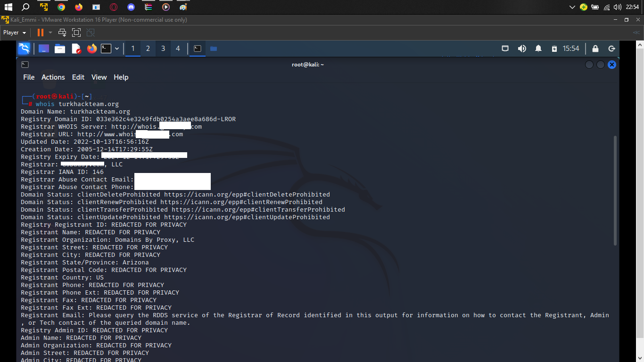Open the Kali notifications bell

[538, 49]
